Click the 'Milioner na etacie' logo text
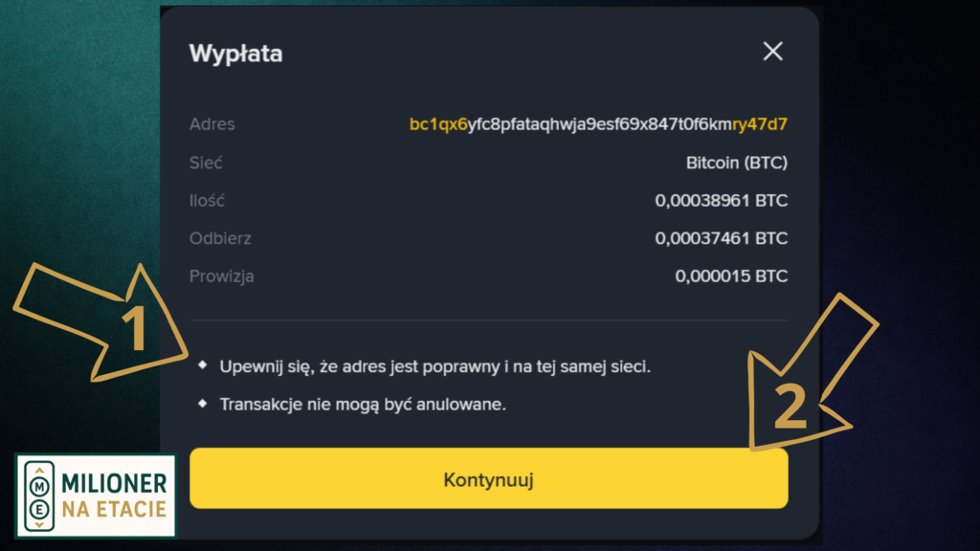Viewport: 980px width, 551px height. coord(114,496)
